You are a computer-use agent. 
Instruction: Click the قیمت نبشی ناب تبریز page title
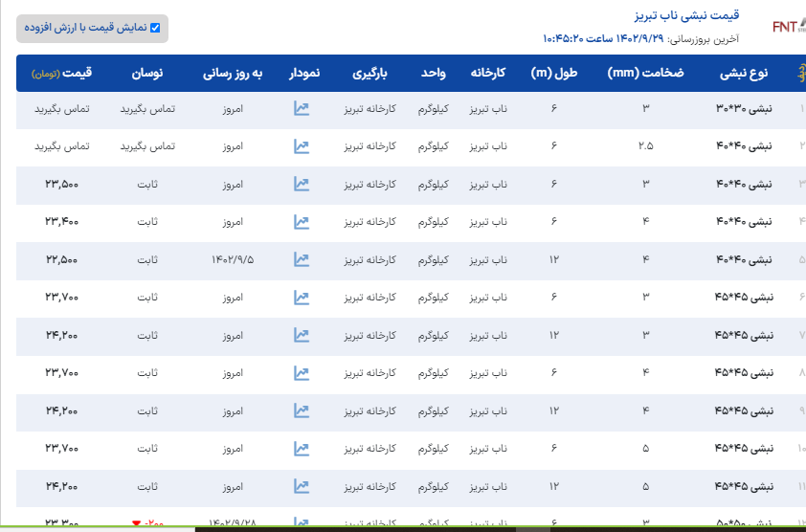point(675,17)
